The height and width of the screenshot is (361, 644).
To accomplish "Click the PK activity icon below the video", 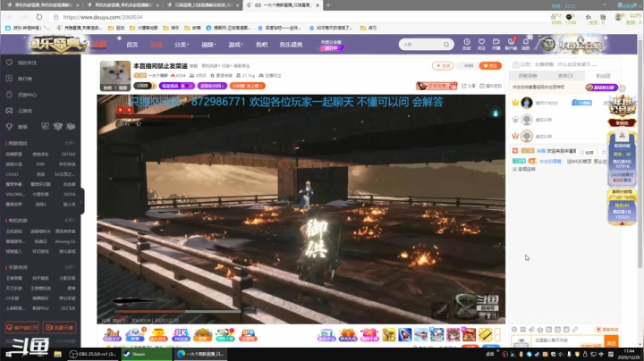I will [x=181, y=335].
